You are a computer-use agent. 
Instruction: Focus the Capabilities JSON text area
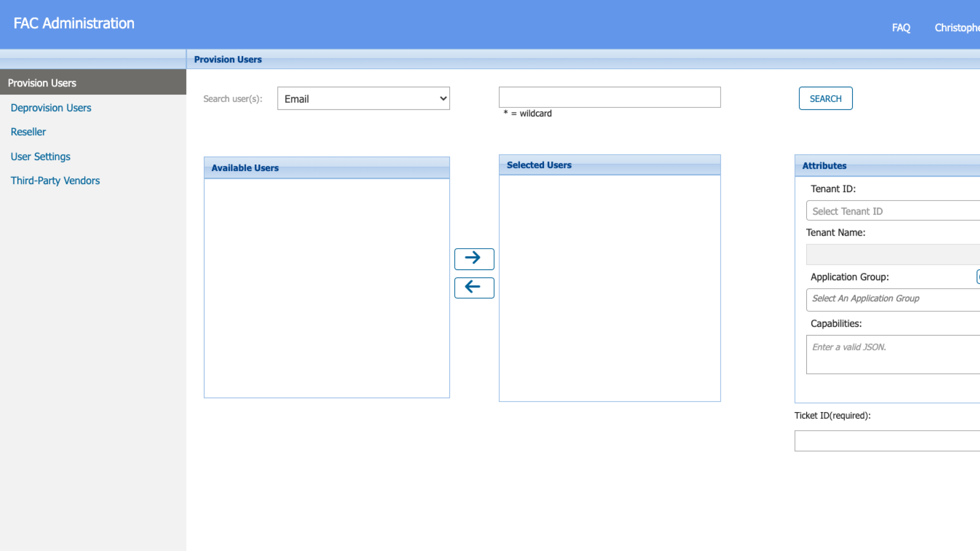click(x=892, y=354)
